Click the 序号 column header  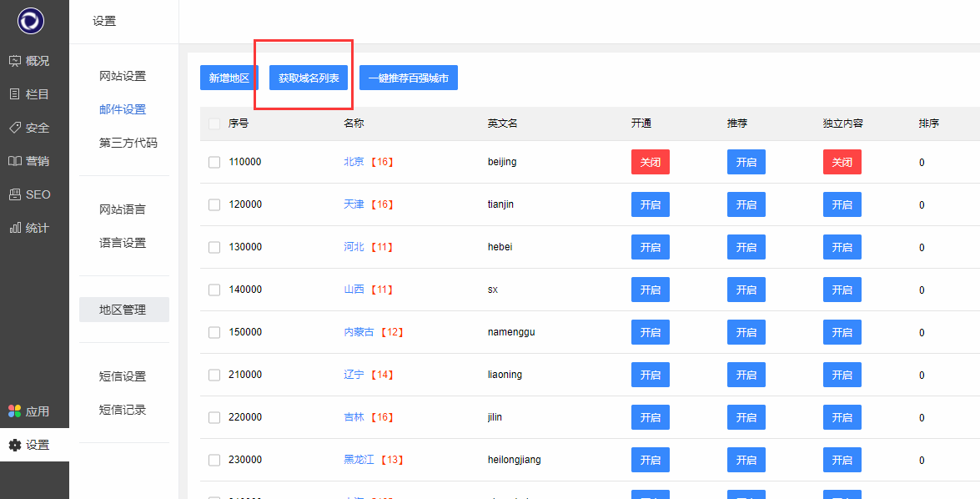click(239, 123)
